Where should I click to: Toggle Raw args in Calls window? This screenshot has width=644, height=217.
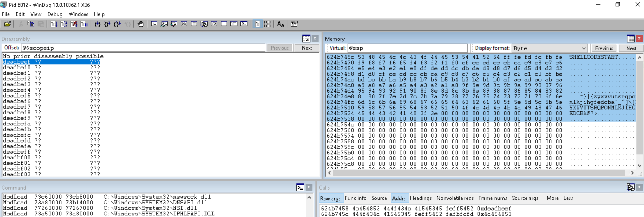(330, 198)
